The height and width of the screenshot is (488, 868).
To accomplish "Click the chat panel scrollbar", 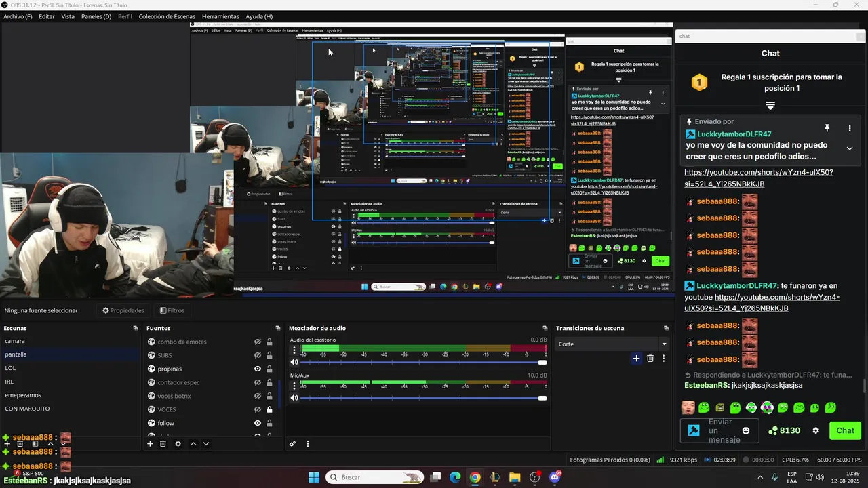I will click(864, 386).
